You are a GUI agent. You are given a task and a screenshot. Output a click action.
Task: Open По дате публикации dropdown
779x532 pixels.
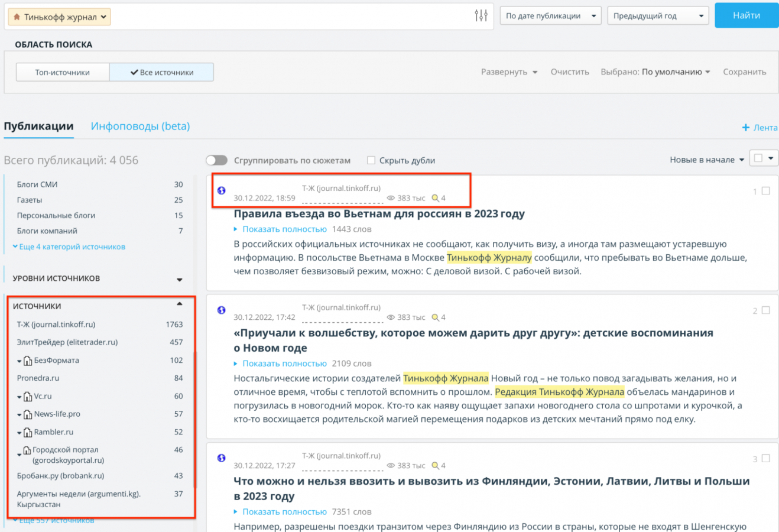(551, 16)
